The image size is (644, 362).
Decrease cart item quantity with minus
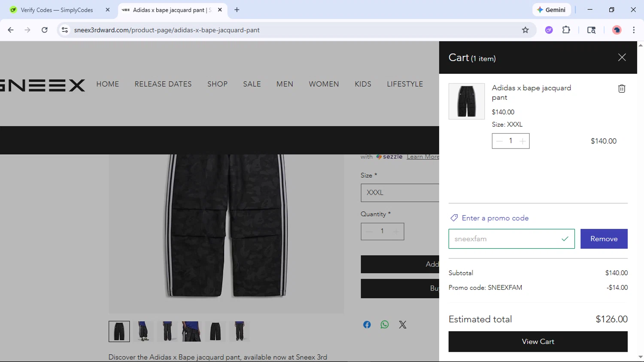click(x=499, y=141)
